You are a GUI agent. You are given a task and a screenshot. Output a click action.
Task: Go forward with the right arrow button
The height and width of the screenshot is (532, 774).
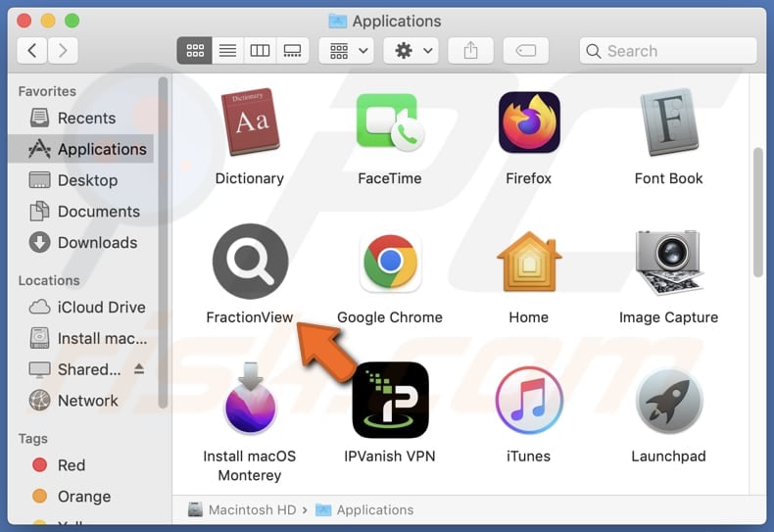63,50
